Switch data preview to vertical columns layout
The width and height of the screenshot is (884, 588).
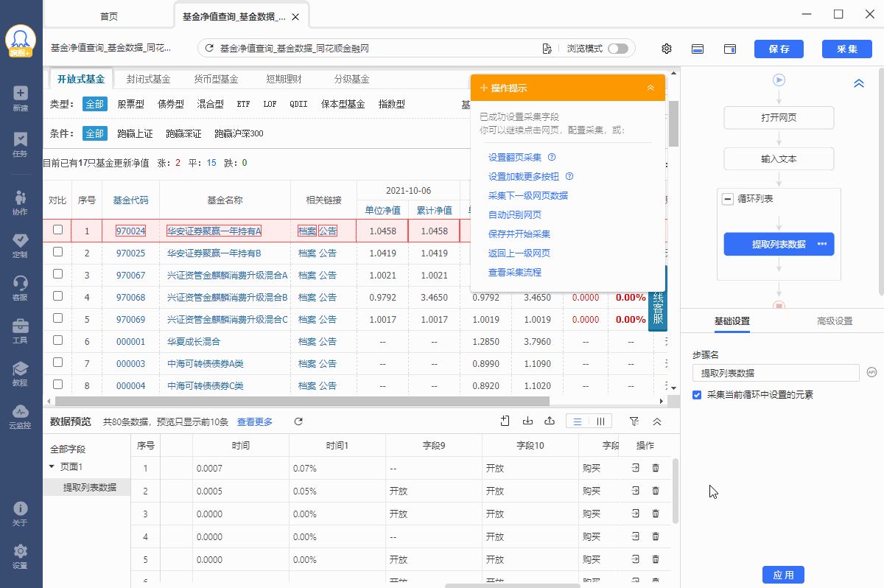pos(600,421)
